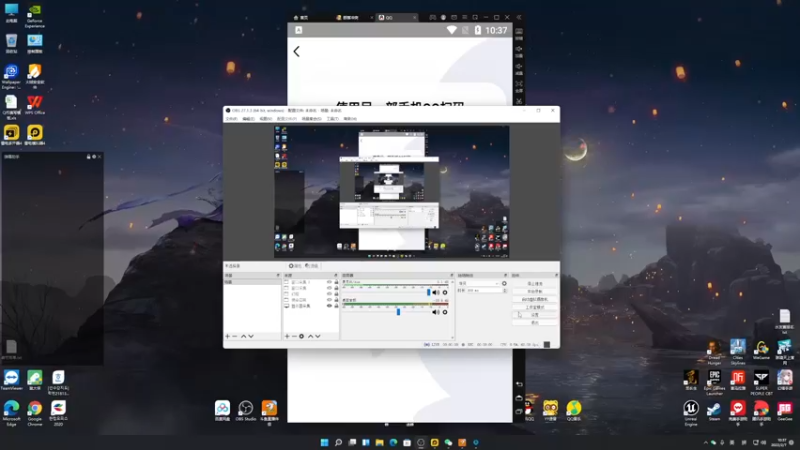
Task: Toggle eye icon of second source row
Action: coord(329,288)
